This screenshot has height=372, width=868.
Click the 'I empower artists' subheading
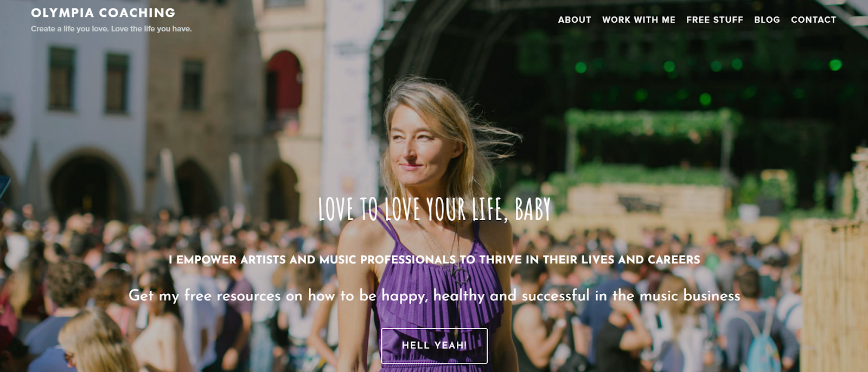click(x=434, y=260)
